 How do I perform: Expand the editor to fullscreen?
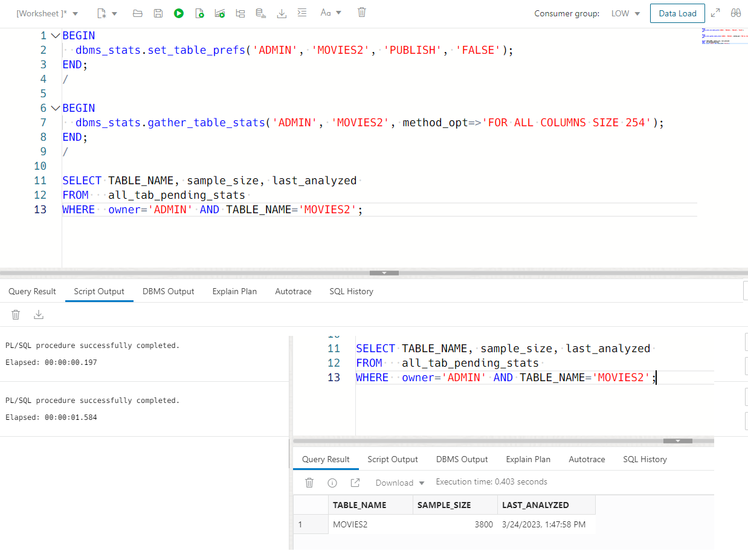[715, 13]
